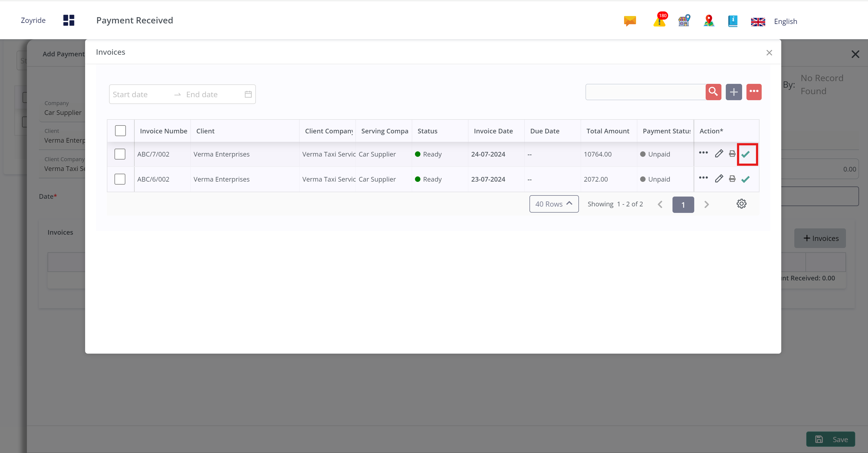Check the box for invoice ABC/7/002
Viewport: 868px width, 453px height.
pyautogui.click(x=120, y=154)
